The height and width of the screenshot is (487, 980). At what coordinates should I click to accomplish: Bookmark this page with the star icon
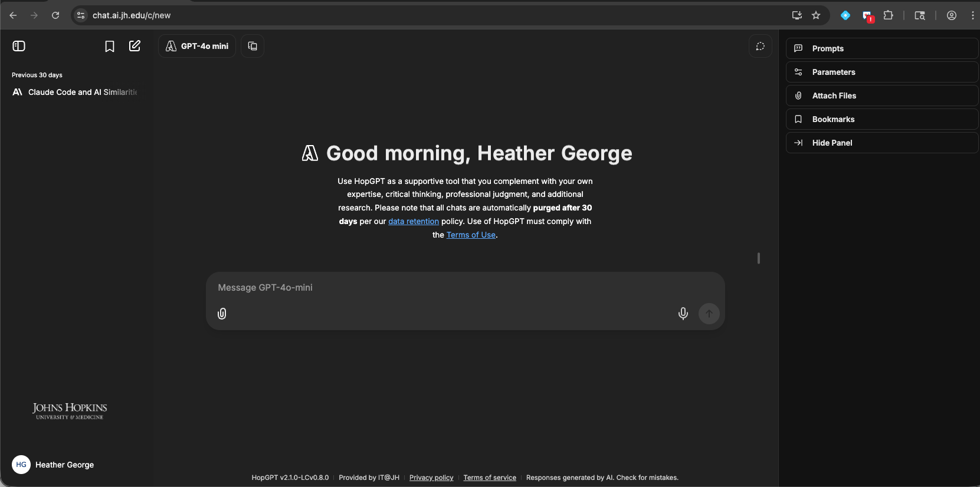coord(816,15)
